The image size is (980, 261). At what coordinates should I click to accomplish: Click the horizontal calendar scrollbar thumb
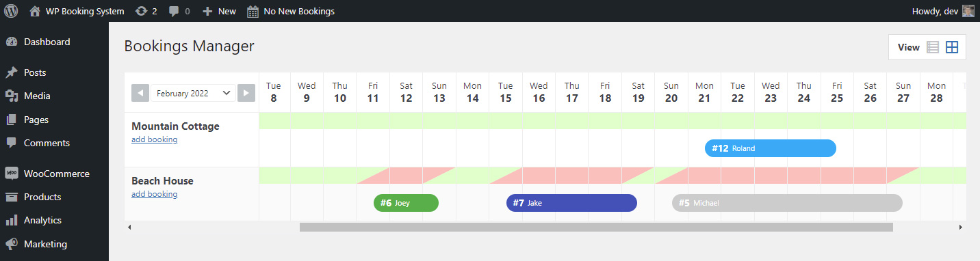(596, 227)
